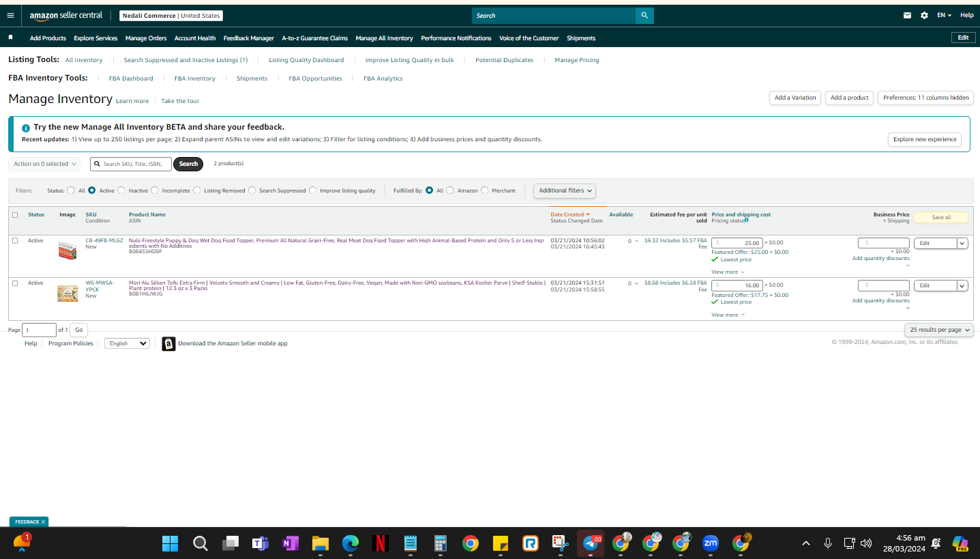The image size is (980, 559).
Task: Expand 'View more' under the $16.00 price
Action: [728, 315]
